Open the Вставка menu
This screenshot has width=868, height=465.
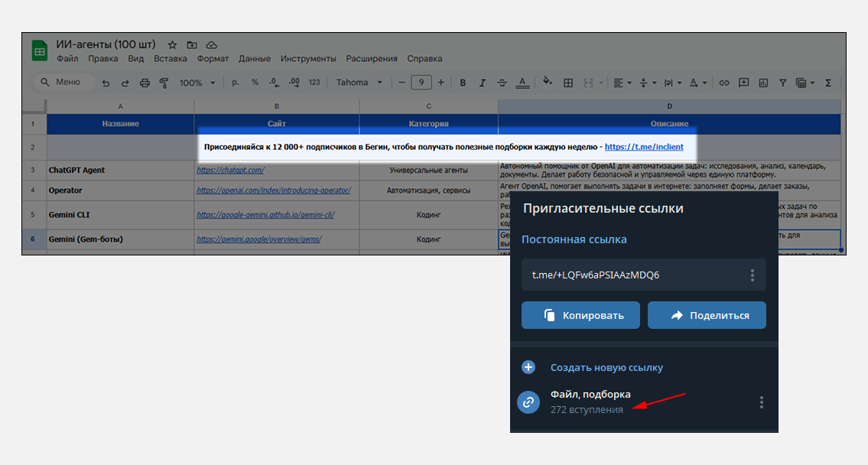pyautogui.click(x=170, y=59)
